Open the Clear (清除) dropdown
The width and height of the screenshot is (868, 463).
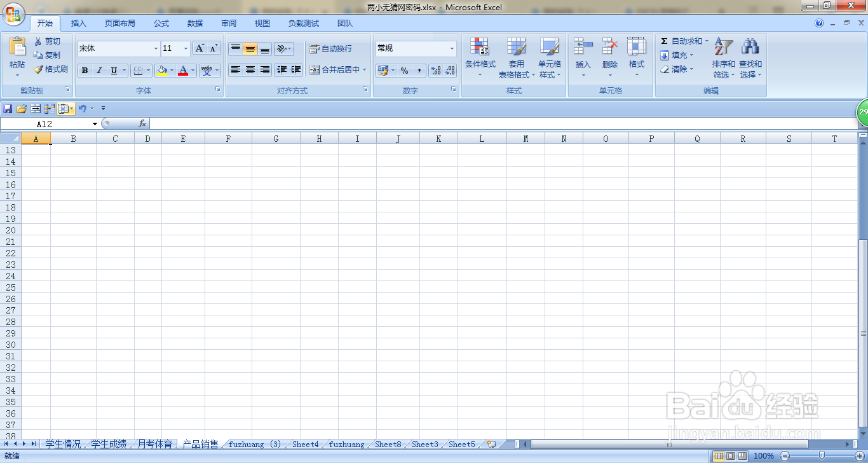click(677, 69)
